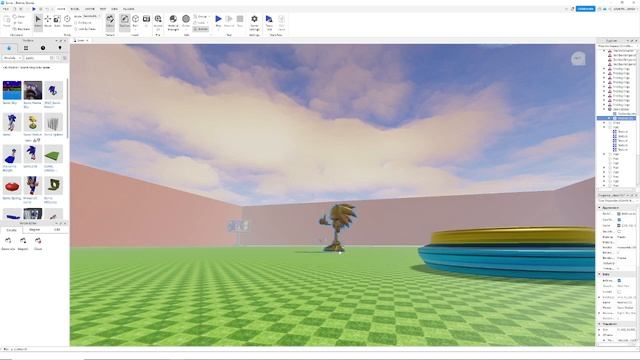
Task: Collapse the Transform section in Properties
Action: pyautogui.click(x=599, y=324)
